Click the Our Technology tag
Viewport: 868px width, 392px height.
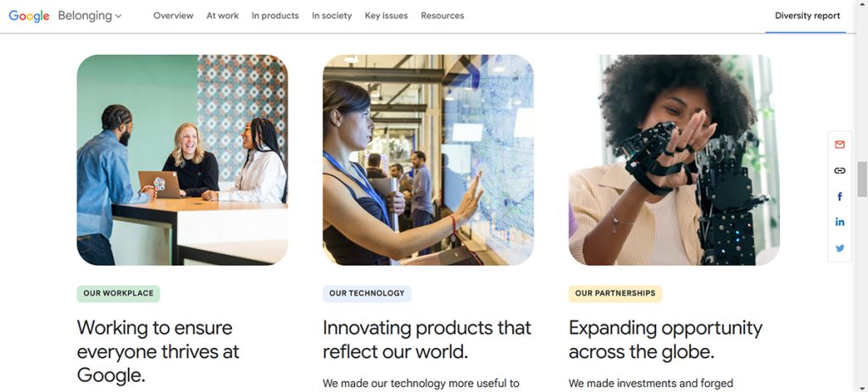[366, 294]
